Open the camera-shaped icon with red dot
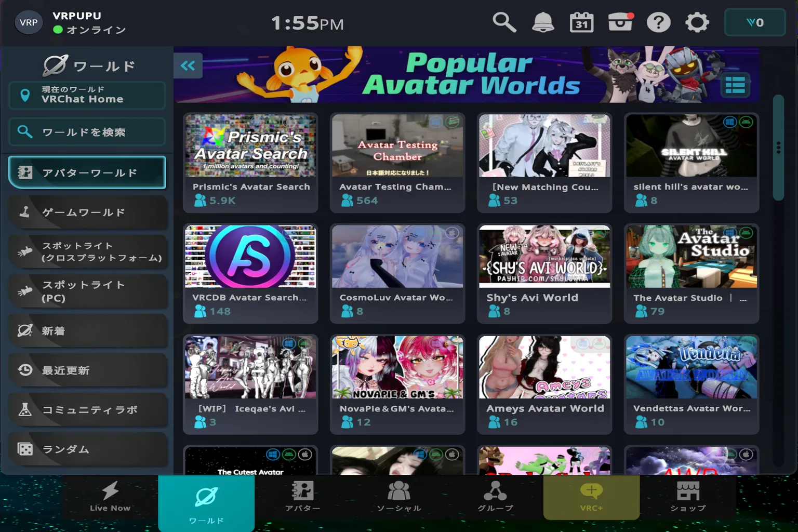Viewport: 798px width, 532px height. [x=620, y=22]
